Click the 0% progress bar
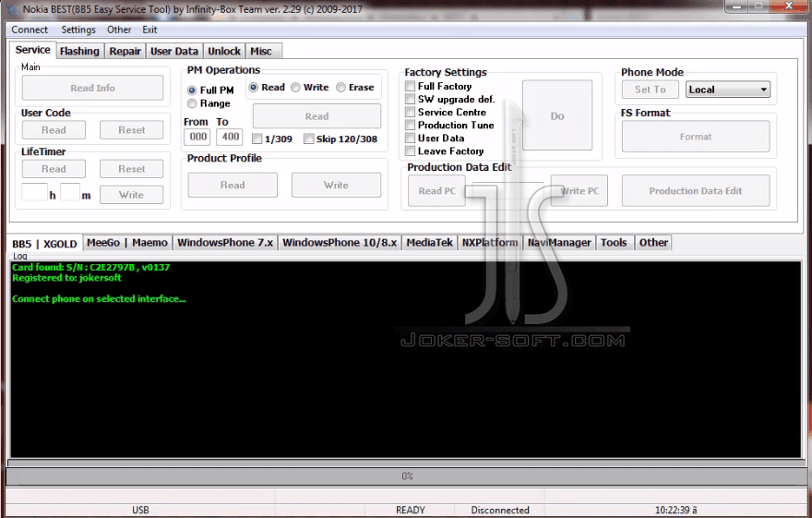This screenshot has width=812, height=518. (x=407, y=476)
